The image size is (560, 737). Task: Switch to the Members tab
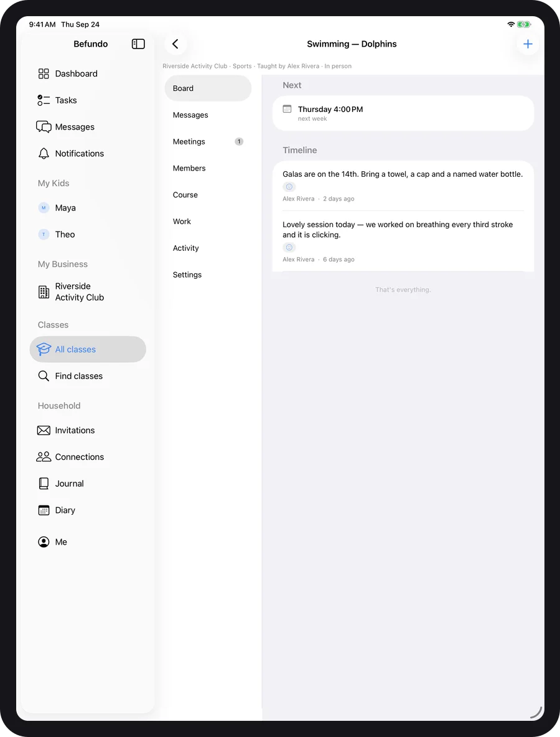(208, 168)
